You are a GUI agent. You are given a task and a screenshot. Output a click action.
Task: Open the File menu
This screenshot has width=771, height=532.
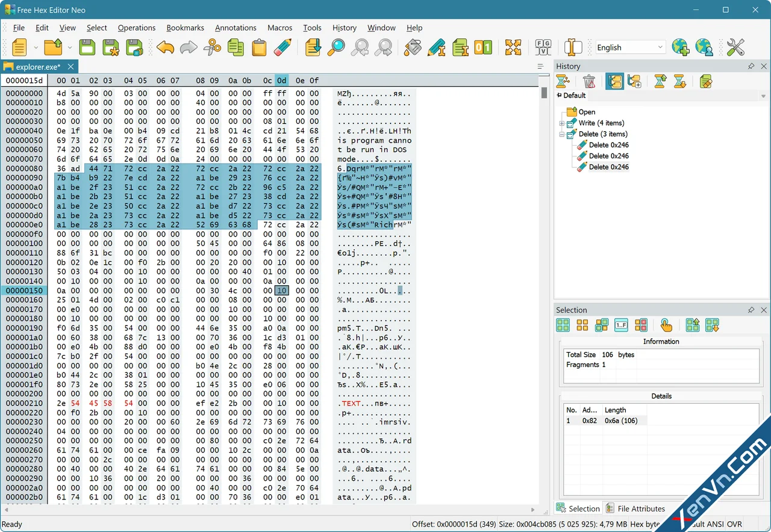pos(19,28)
